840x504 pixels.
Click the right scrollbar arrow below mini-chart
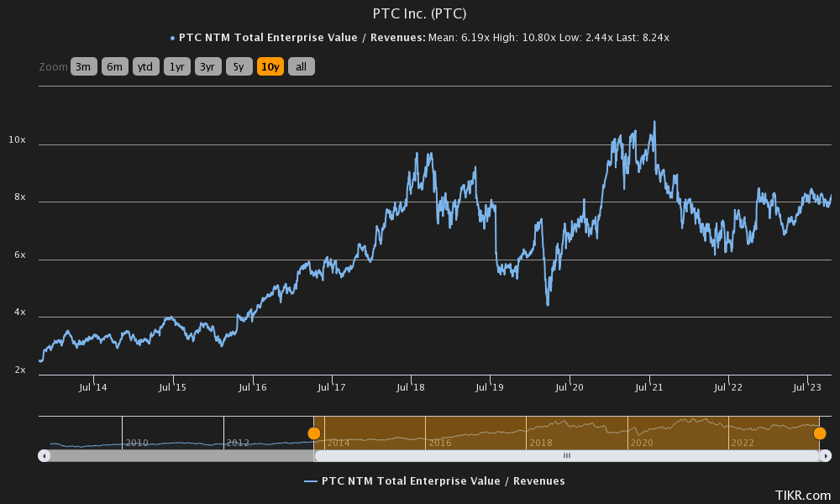tap(824, 455)
